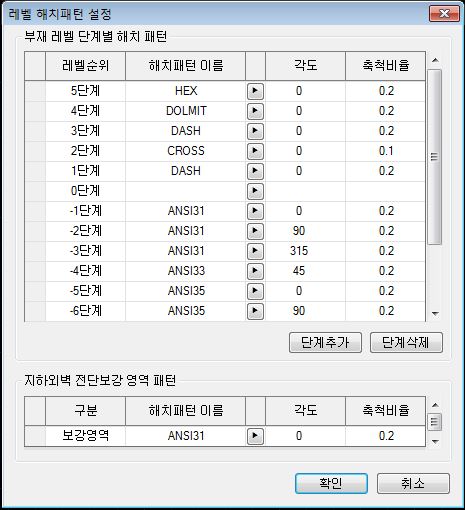
Task: Close the 레벨 해치패턴 설정 dialog
Action: click(x=444, y=14)
